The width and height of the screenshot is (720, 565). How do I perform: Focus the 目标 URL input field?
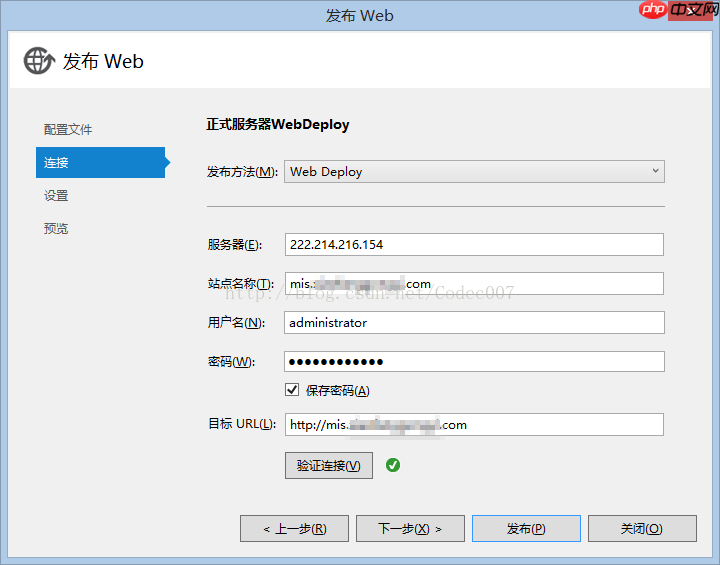pyautogui.click(x=474, y=424)
